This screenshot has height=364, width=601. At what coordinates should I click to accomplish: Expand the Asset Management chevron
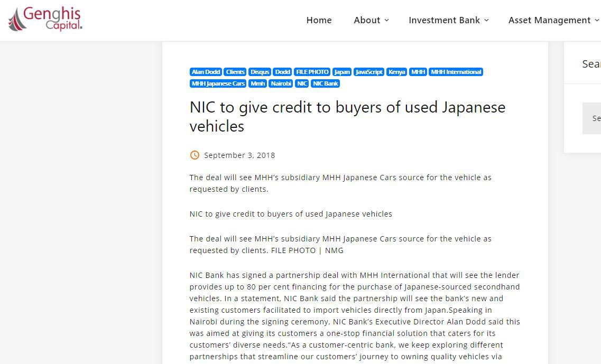pos(597,20)
